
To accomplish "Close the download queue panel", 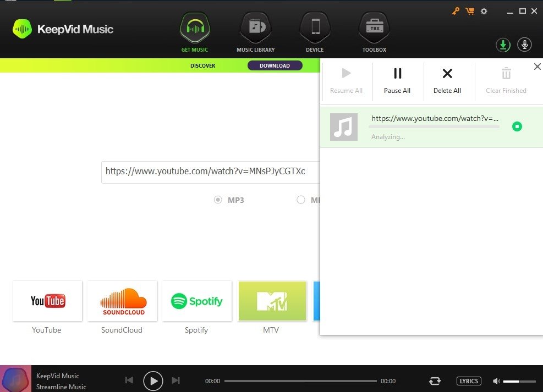I will [537, 67].
